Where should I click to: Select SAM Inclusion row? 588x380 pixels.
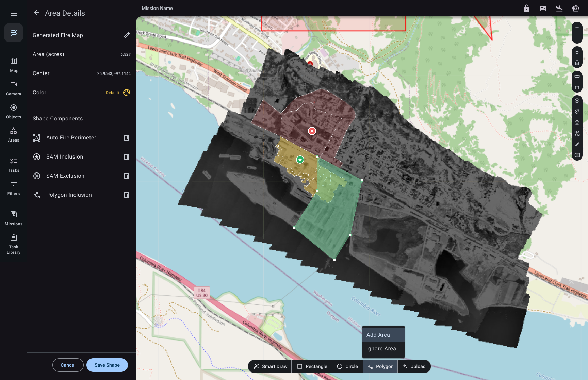[x=82, y=157]
